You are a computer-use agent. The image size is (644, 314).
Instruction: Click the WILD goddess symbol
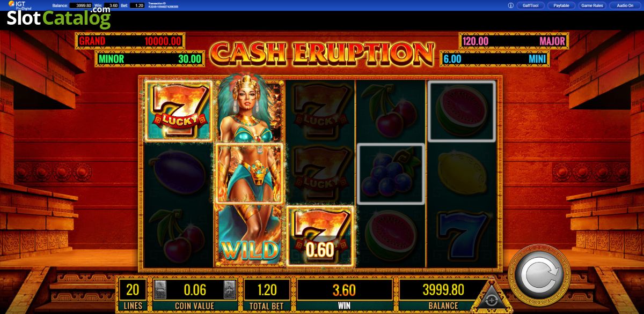[250, 173]
